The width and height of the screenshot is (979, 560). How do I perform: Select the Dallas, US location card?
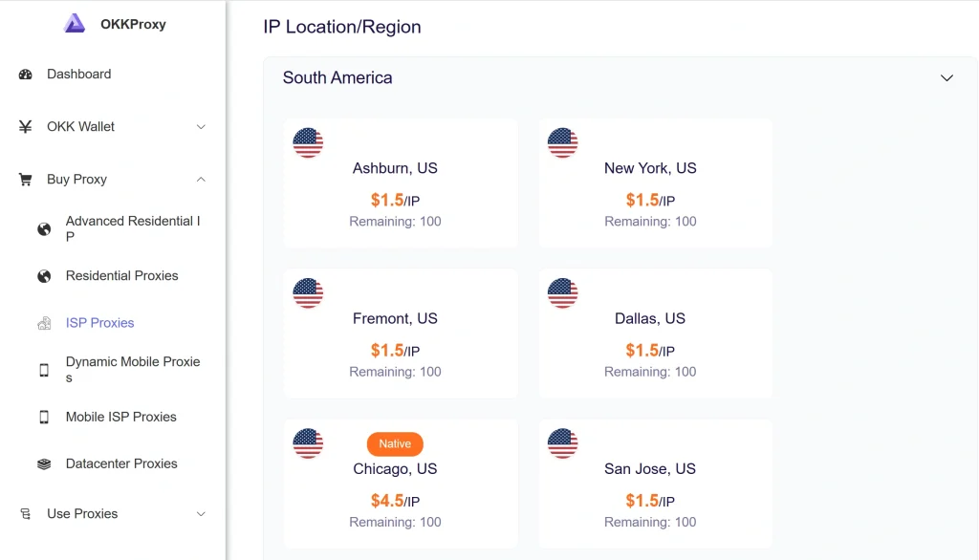coord(655,333)
